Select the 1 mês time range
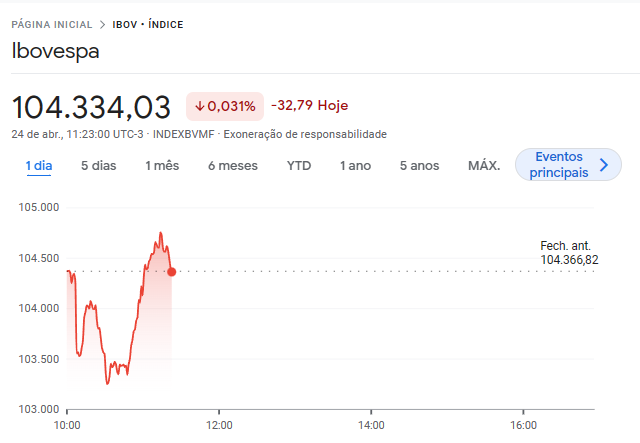 [162, 165]
